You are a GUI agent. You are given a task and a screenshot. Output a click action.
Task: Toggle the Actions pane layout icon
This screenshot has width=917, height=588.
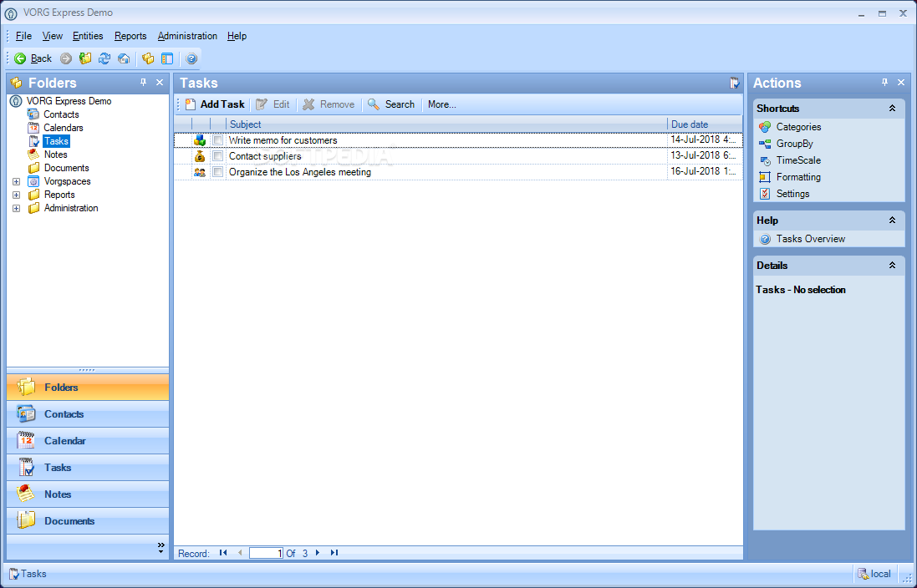(x=167, y=58)
